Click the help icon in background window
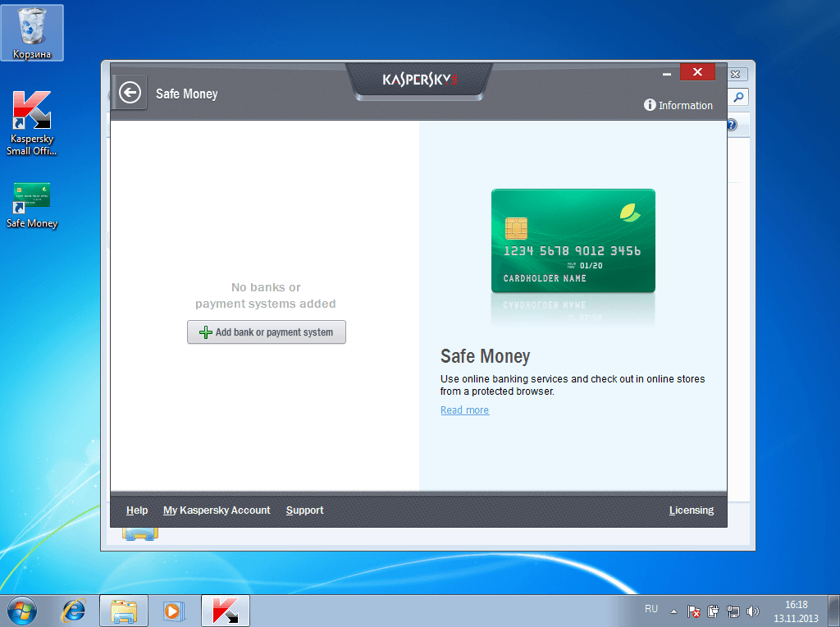Screen dimensions: 840x627 733,125
